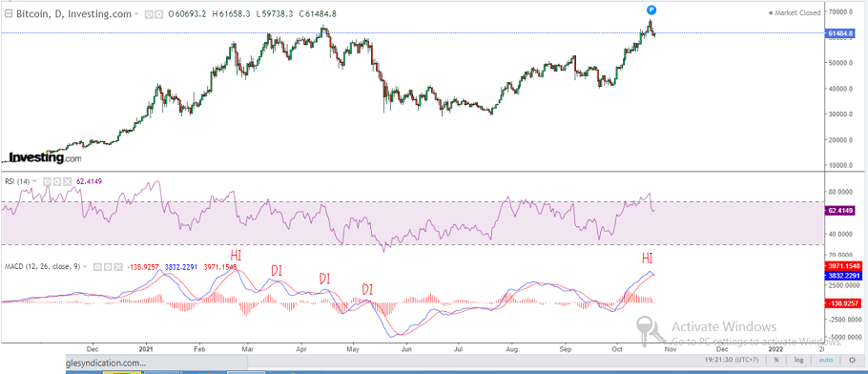Click the current price label 61484.8

click(839, 33)
